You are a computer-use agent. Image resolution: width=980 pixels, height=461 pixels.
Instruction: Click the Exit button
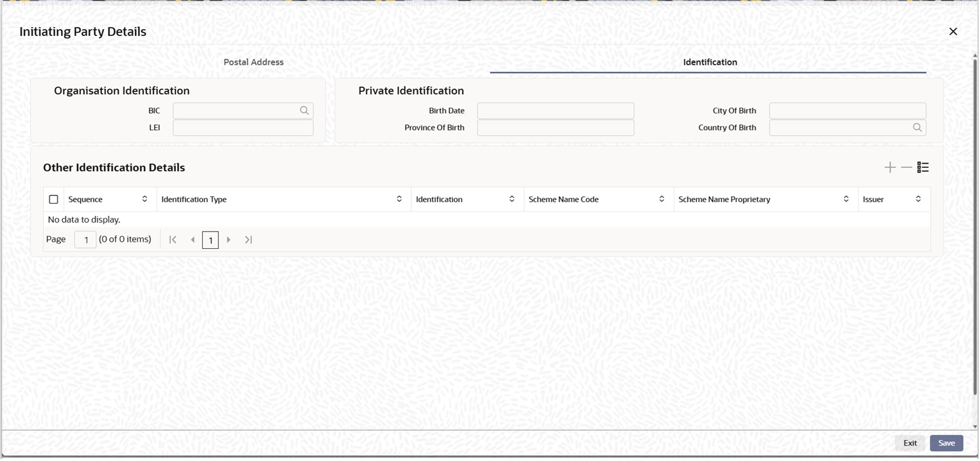[910, 443]
